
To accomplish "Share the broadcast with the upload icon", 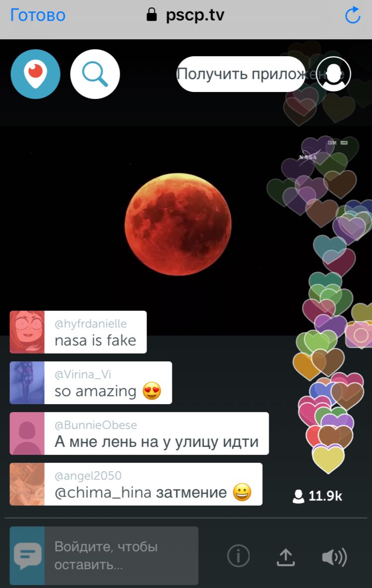I will (286, 557).
